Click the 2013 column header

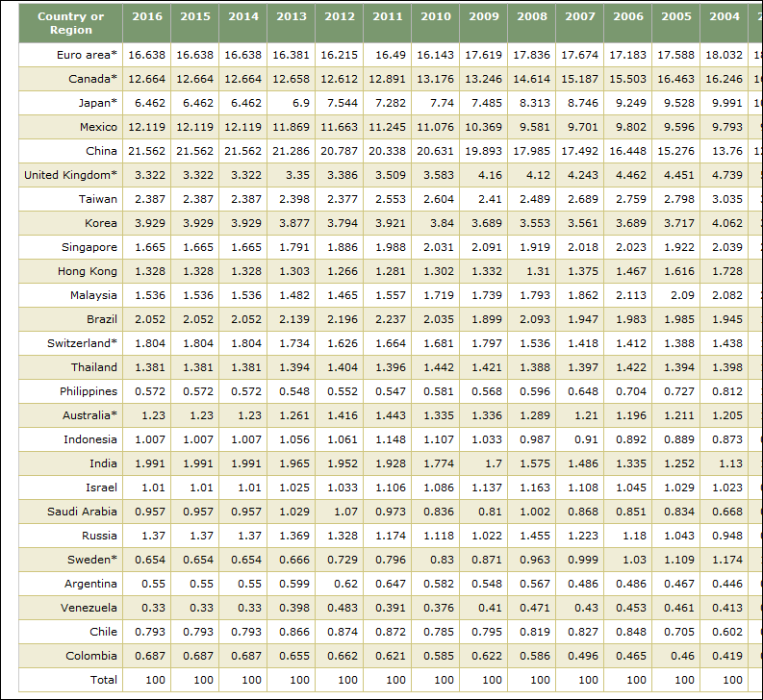point(292,17)
